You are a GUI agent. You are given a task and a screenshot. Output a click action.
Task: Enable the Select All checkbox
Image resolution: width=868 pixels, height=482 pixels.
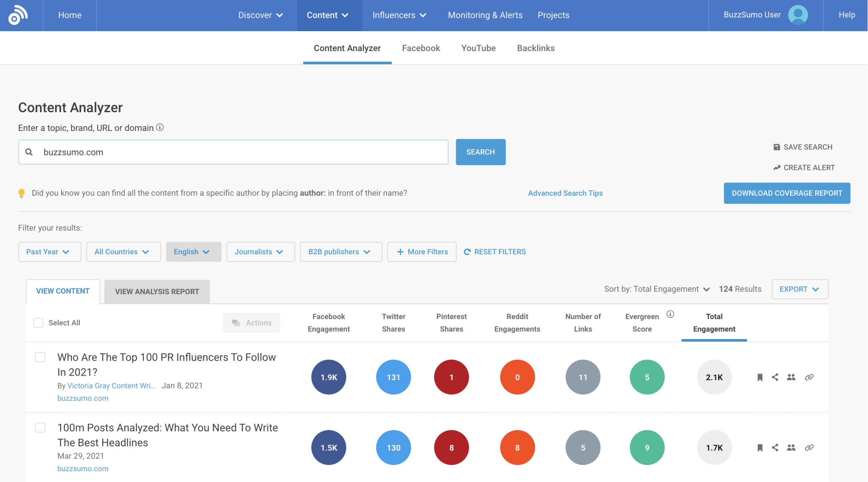pos(38,322)
